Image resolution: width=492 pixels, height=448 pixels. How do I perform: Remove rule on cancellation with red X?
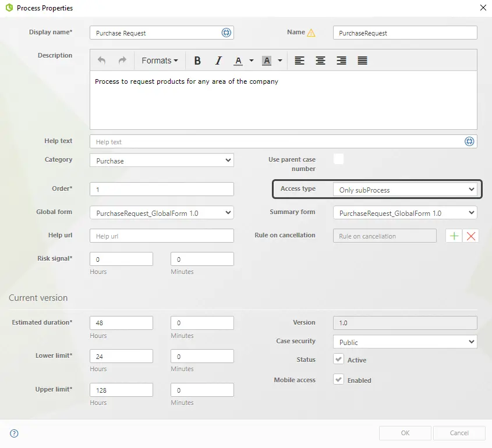point(470,236)
